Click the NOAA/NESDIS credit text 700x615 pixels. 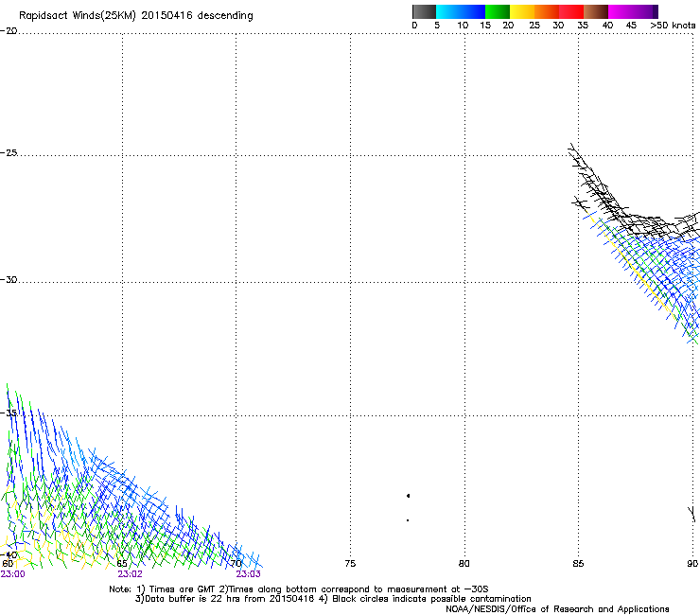[557, 609]
